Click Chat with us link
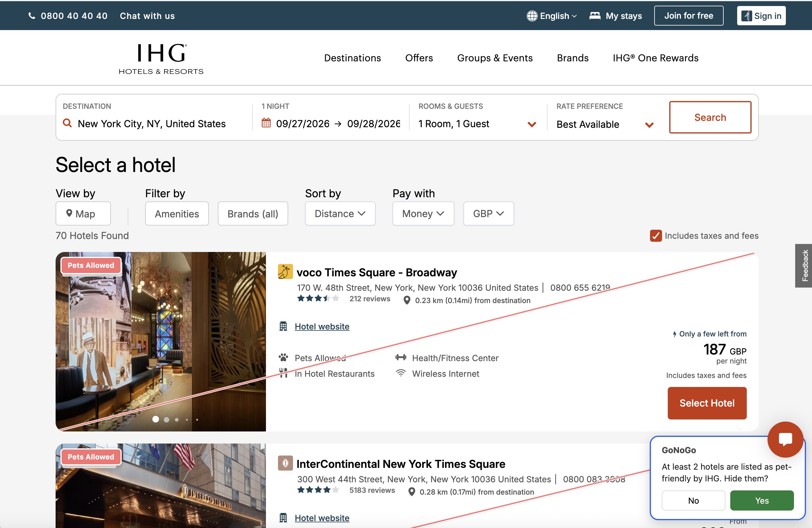This screenshot has width=812, height=528. click(x=147, y=16)
